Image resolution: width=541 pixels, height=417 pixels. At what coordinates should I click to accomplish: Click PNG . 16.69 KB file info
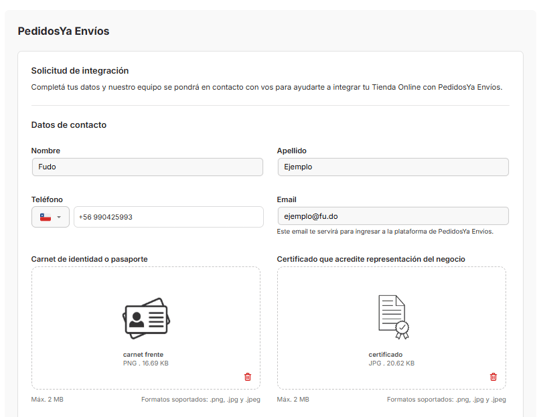(146, 363)
